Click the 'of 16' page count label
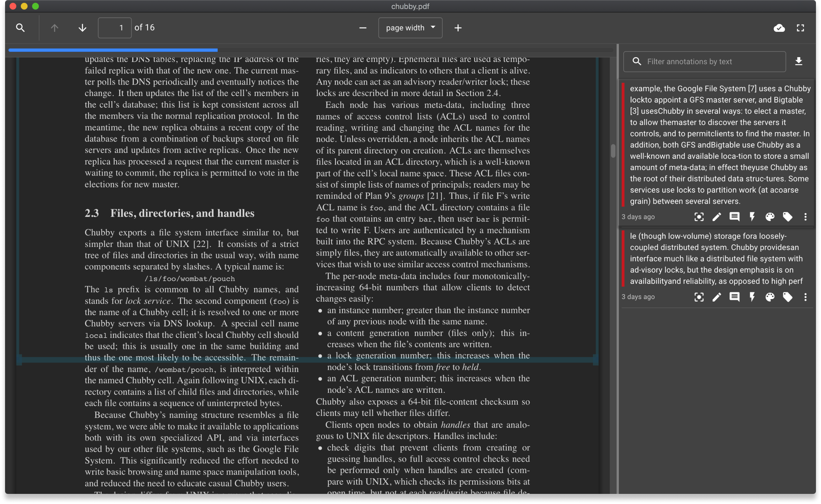This screenshot has width=821, height=504. [x=144, y=28]
